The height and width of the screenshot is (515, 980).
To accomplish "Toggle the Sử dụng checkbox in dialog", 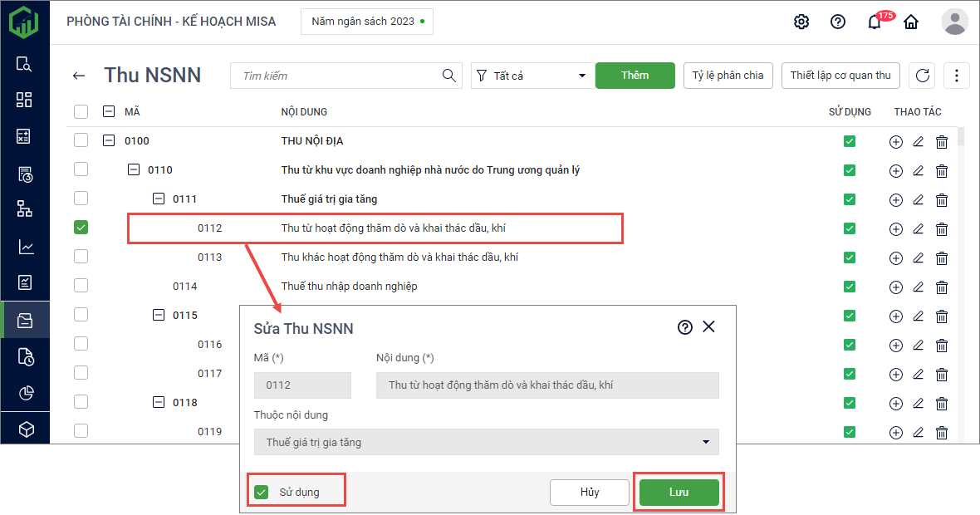I will point(262,493).
